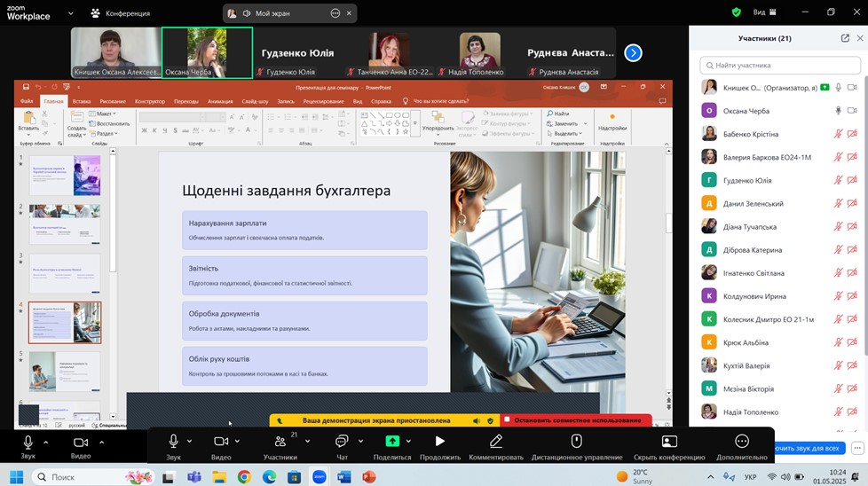Viewport: 868px width, 486px height.
Task: Switch to the Конструктор ribbon tab
Action: point(149,101)
